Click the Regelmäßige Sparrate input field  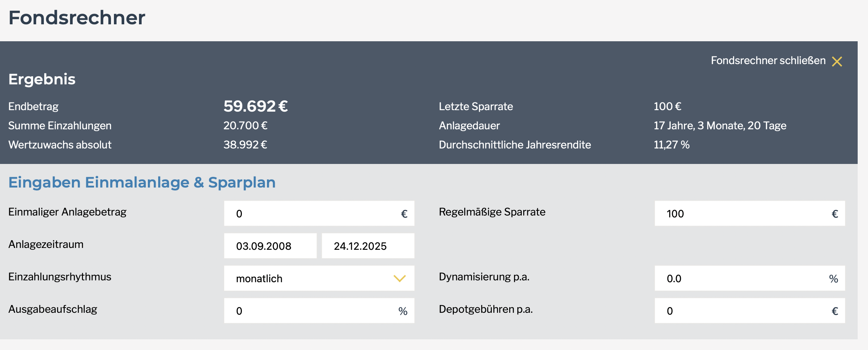[741, 214]
